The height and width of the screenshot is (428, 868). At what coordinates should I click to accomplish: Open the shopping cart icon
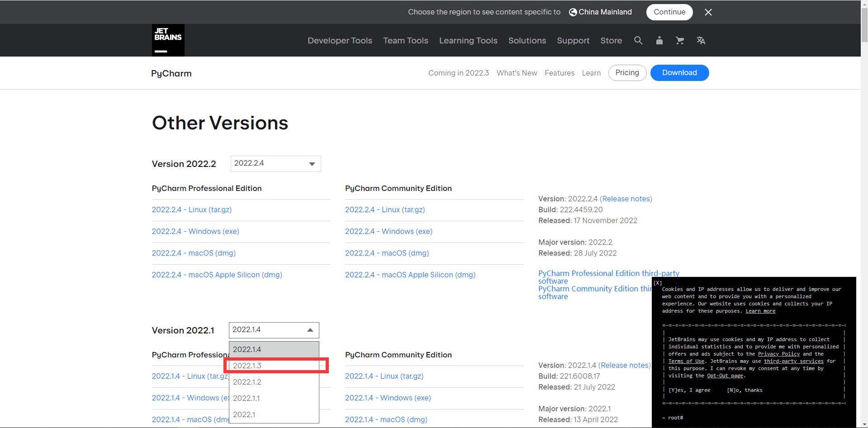click(679, 40)
